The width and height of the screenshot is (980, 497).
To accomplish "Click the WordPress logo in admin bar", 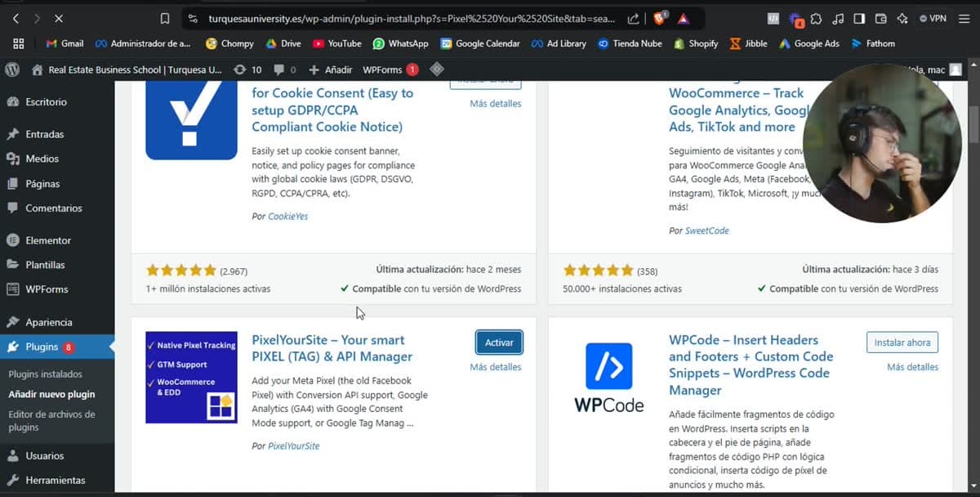I will click(x=12, y=69).
